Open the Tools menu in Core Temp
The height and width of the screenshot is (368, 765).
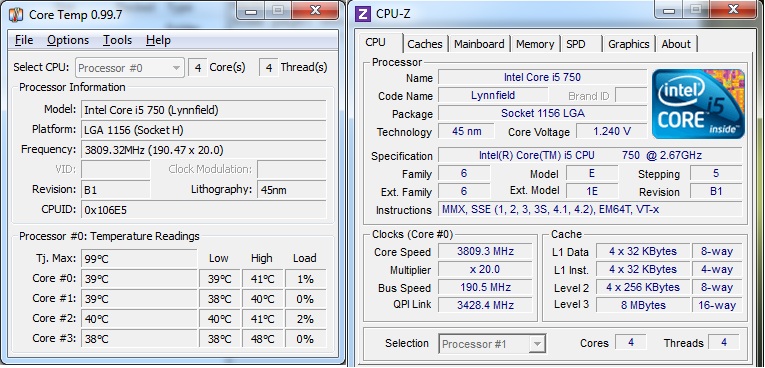point(117,40)
